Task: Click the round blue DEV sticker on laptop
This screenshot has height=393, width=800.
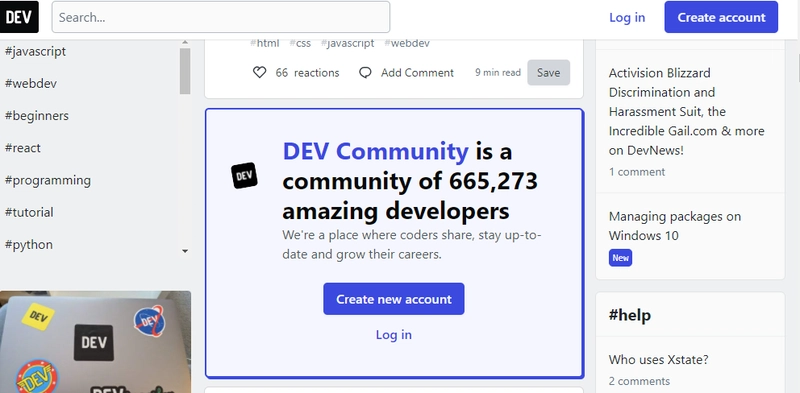Action: click(148, 321)
